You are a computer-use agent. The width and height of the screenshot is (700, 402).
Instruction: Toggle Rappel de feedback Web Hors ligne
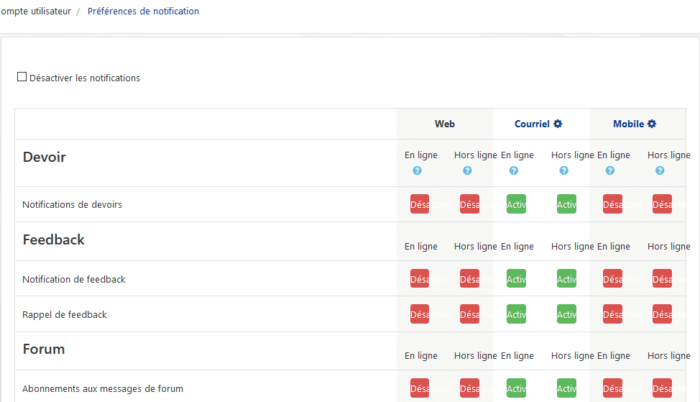tap(470, 314)
